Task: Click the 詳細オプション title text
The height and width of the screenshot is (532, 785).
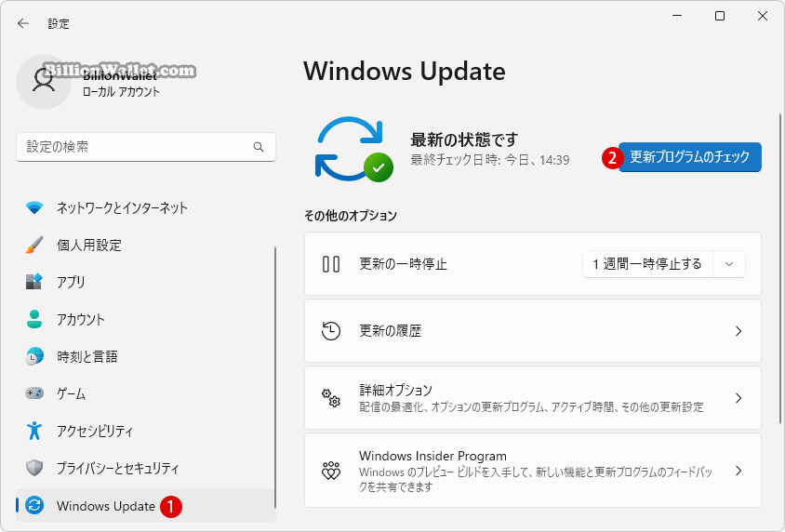Action: point(395,390)
